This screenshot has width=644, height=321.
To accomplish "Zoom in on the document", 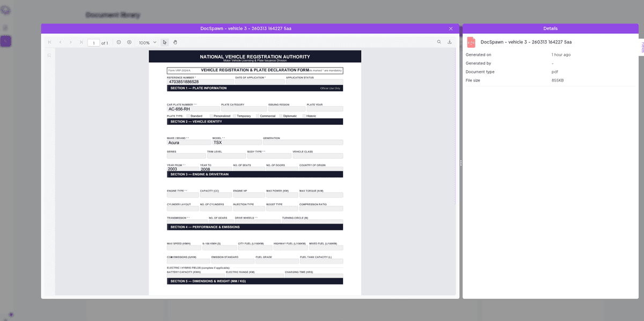I will click(129, 42).
